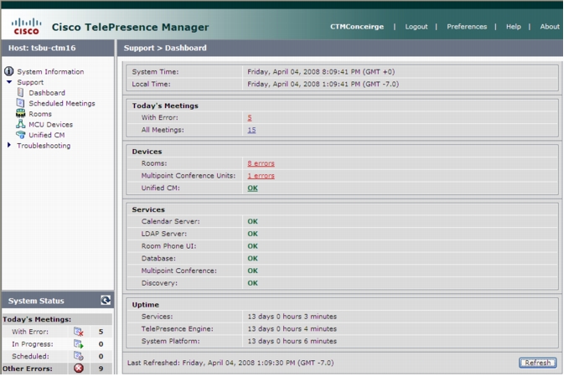Image resolution: width=584 pixels, height=392 pixels.
Task: Click the red Other Errors icon
Action: tap(79, 369)
